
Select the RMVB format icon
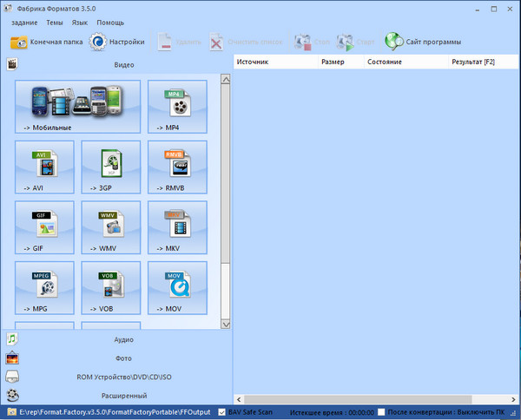pos(177,167)
